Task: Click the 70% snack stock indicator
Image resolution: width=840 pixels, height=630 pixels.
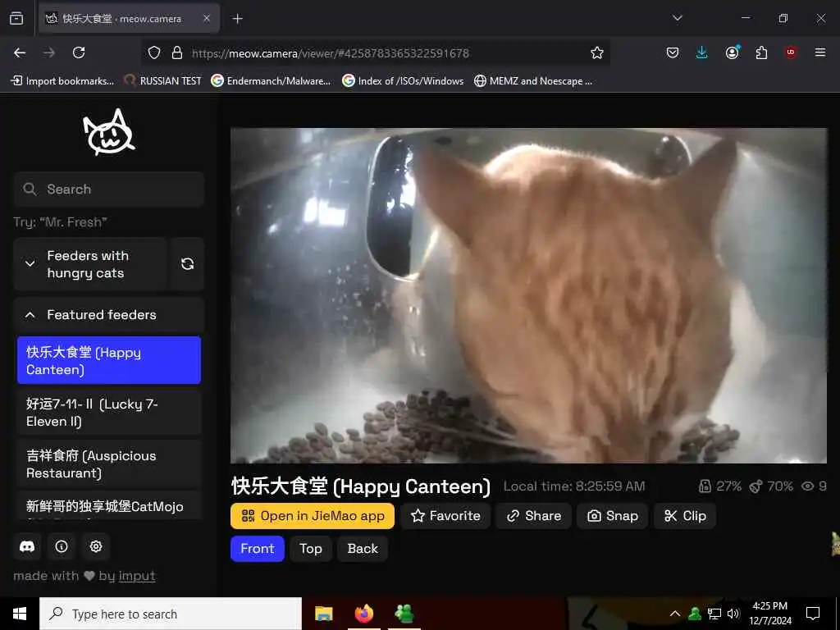Action: pos(771,486)
